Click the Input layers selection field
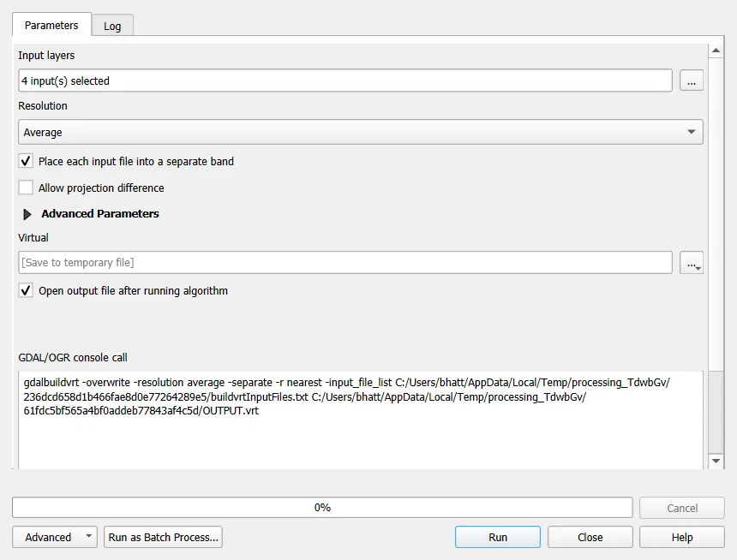The image size is (737, 560). 345,80
